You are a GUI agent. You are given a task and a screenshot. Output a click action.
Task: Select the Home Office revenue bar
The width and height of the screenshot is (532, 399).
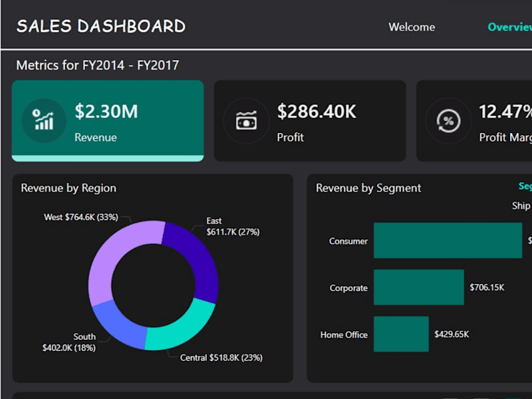[401, 334]
